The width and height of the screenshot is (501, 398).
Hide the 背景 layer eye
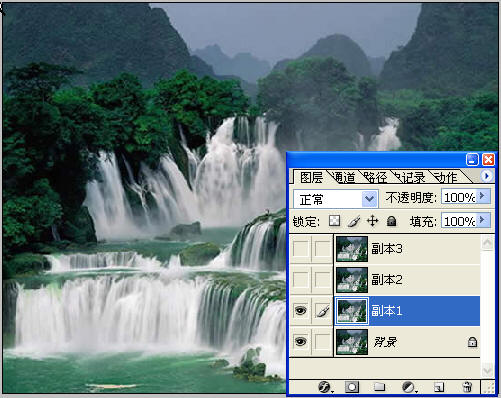300,342
